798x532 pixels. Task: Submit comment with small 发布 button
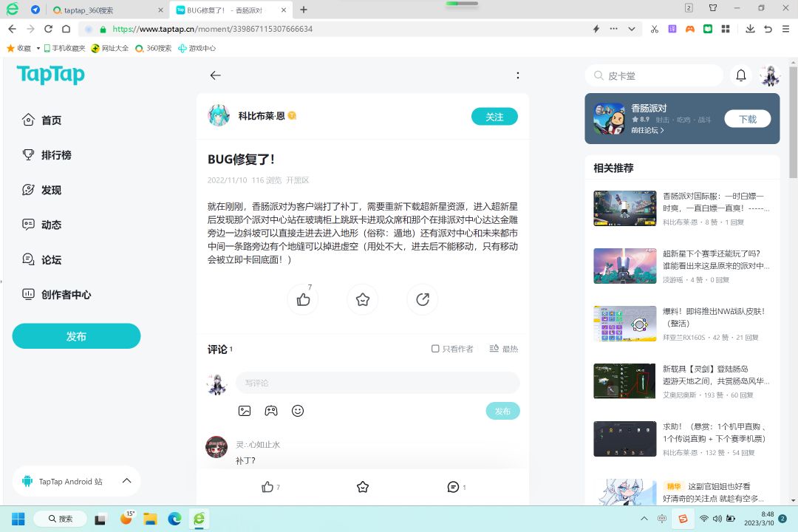(503, 411)
